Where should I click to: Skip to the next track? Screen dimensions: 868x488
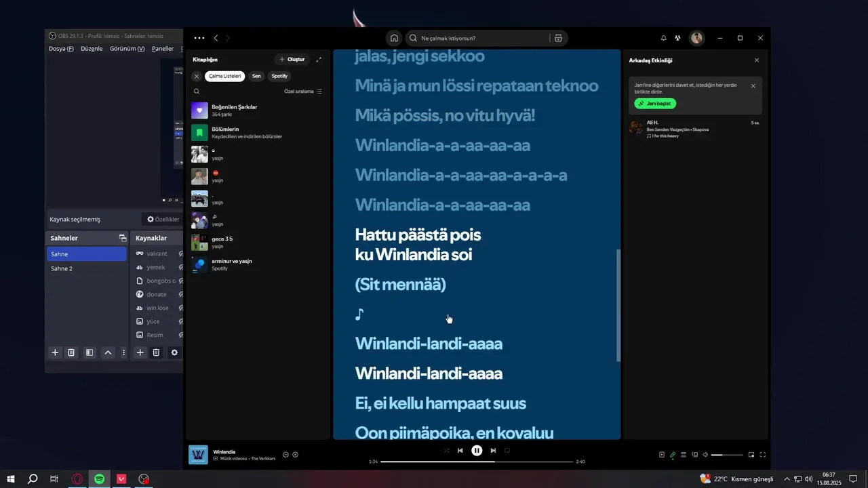(493, 450)
